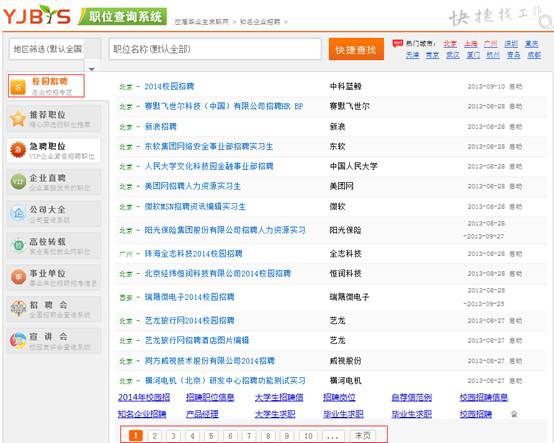Open 公司大全 using its blue icon
Screen dimensions: 554x443
tap(18, 213)
